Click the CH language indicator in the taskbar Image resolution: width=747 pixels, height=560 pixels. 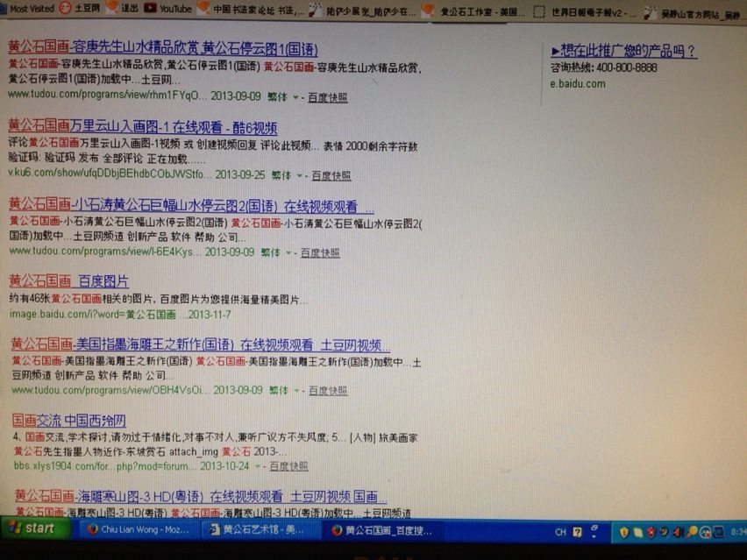[x=560, y=532]
